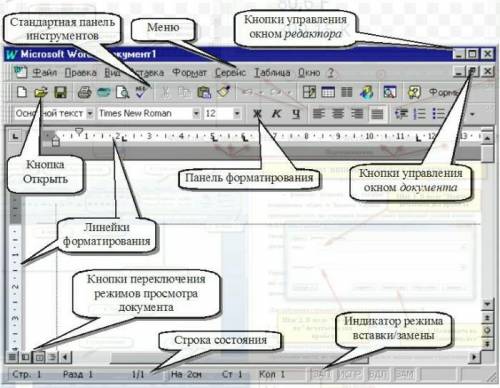Click horizontal scrollbar right arrow
500x388 pixels.
[x=474, y=357]
